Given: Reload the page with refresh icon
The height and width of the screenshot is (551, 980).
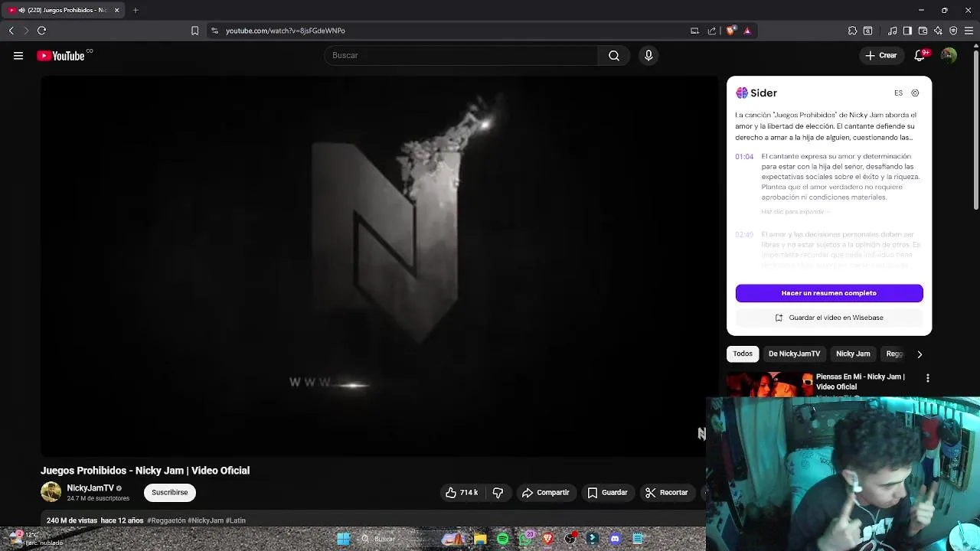Looking at the screenshot, I should (x=41, y=31).
